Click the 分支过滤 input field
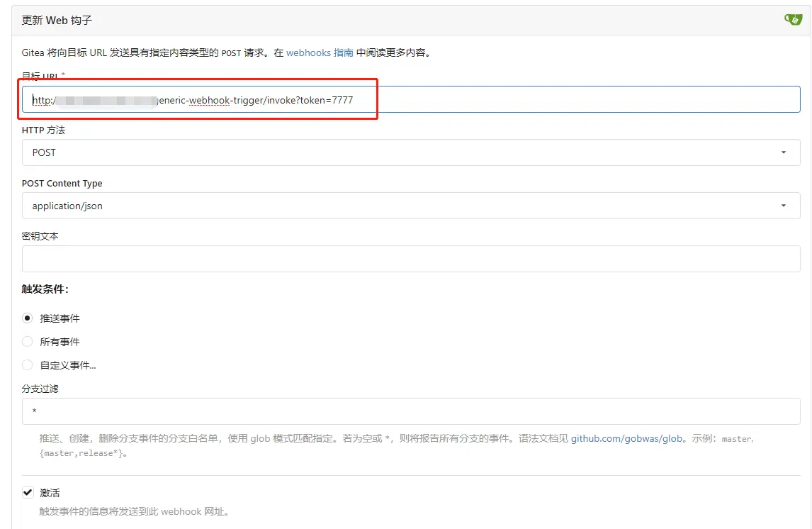The image size is (812, 529). point(411,411)
